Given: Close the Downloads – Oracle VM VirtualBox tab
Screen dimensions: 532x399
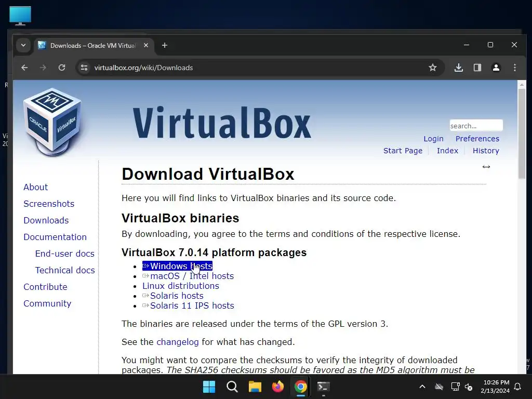Looking at the screenshot, I should pos(146,45).
